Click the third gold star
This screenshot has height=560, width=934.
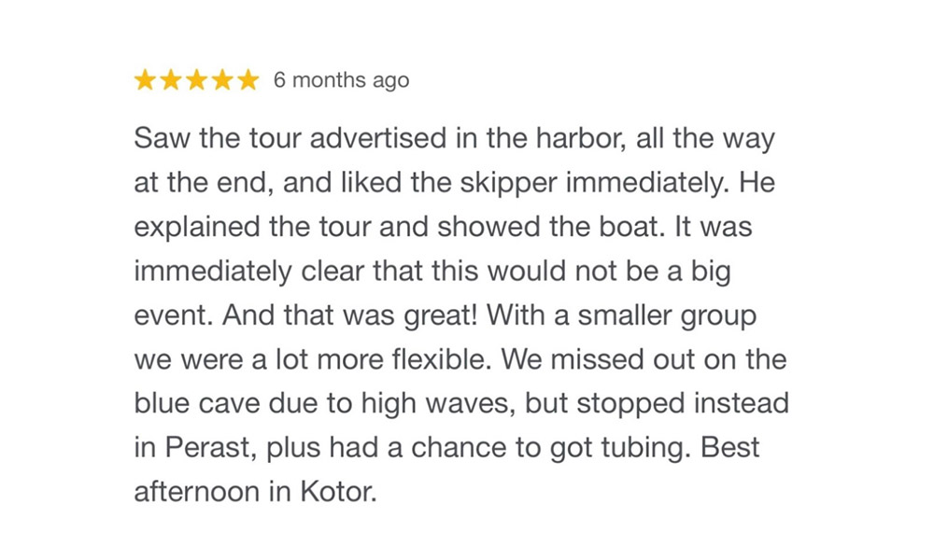(196, 80)
